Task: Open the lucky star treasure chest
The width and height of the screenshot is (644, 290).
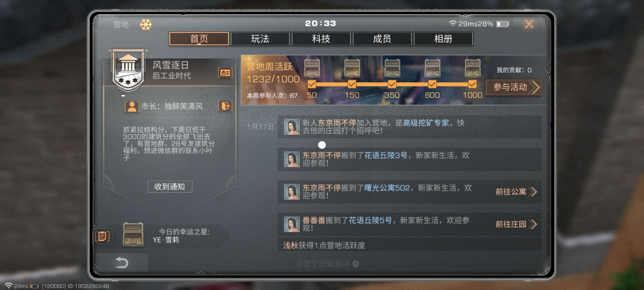Action: (x=133, y=235)
